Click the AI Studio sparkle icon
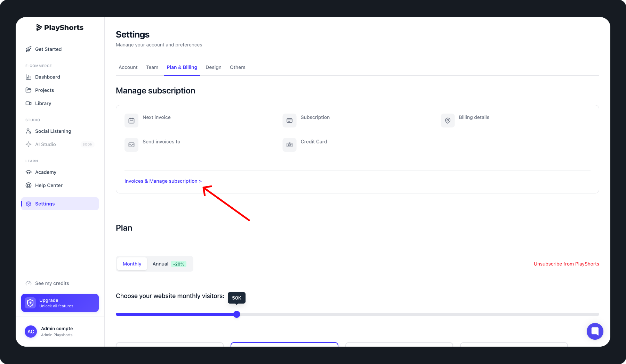The height and width of the screenshot is (364, 626). click(x=29, y=144)
